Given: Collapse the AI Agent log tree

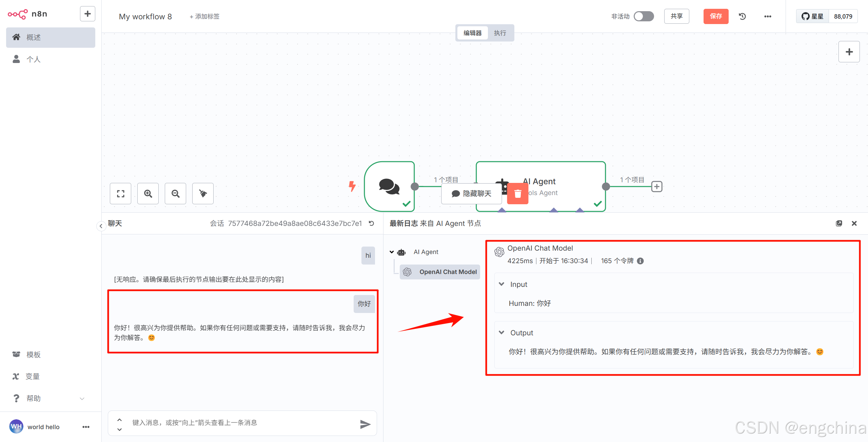Looking at the screenshot, I should [392, 252].
